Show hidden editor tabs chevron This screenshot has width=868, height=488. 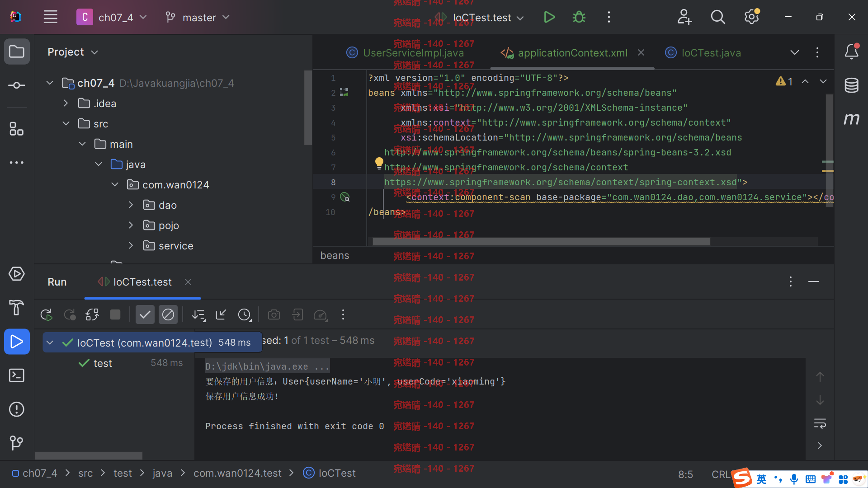tap(794, 52)
